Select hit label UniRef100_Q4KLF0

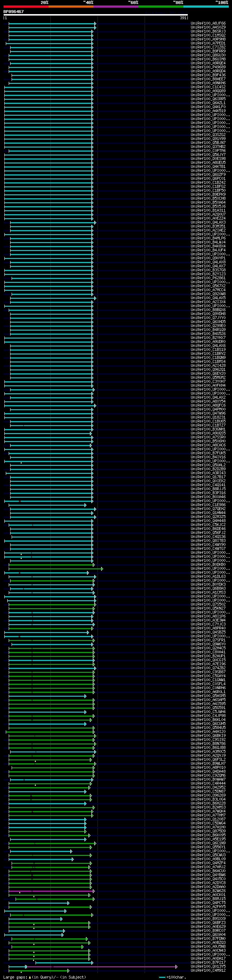[208, 107]
